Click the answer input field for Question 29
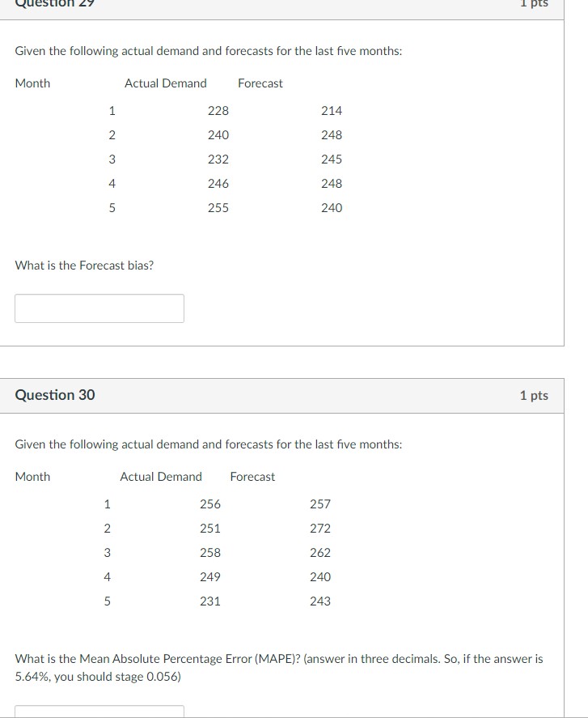The image size is (588, 718). click(x=99, y=308)
